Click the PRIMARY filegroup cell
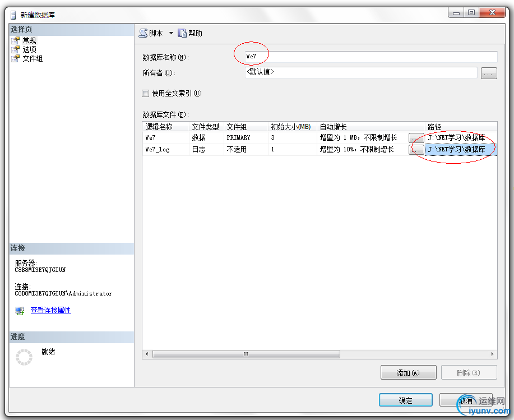The image size is (514, 420). click(246, 138)
